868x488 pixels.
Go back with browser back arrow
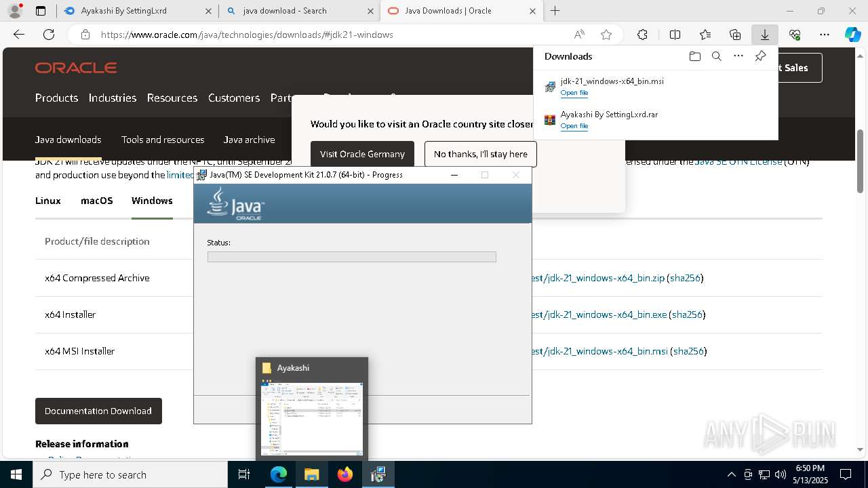[x=19, y=35]
